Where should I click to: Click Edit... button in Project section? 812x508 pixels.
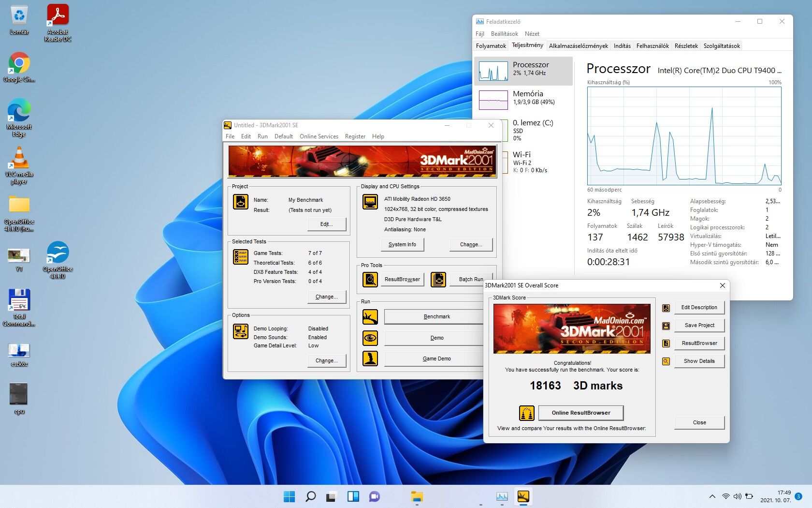pyautogui.click(x=327, y=224)
